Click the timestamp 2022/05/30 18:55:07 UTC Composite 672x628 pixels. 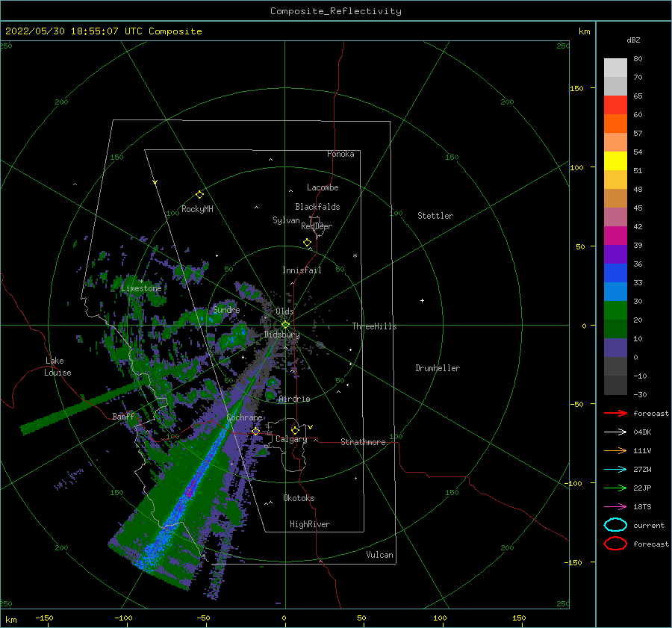[103, 31]
